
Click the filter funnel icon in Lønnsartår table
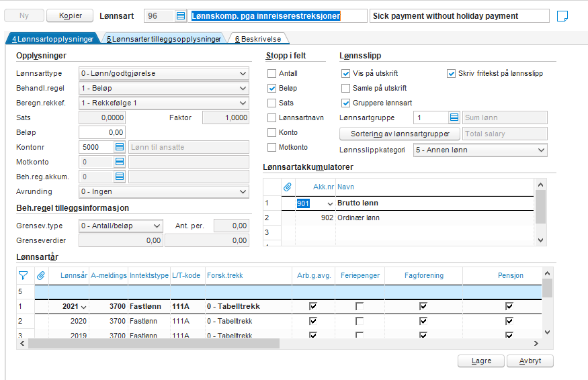tap(24, 275)
